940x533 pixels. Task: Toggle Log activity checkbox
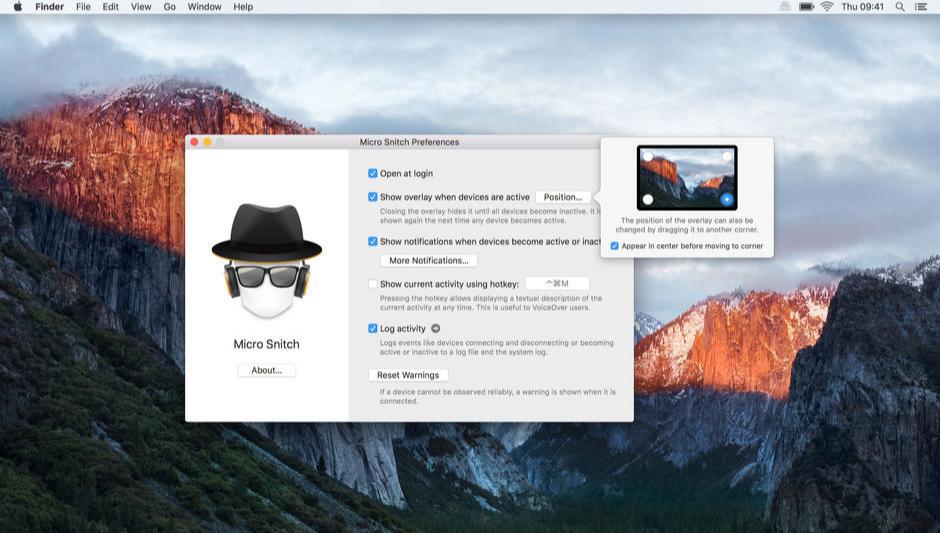[373, 328]
